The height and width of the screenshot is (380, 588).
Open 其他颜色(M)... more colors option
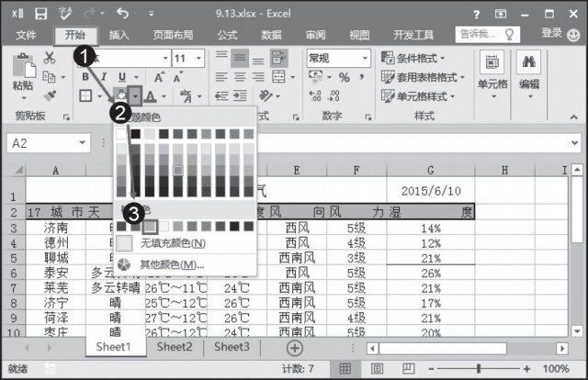coord(186,264)
